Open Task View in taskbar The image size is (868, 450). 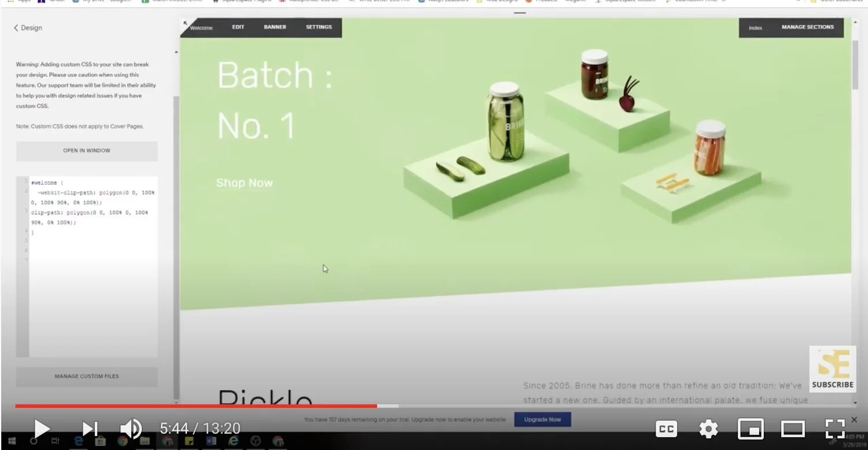[x=56, y=441]
